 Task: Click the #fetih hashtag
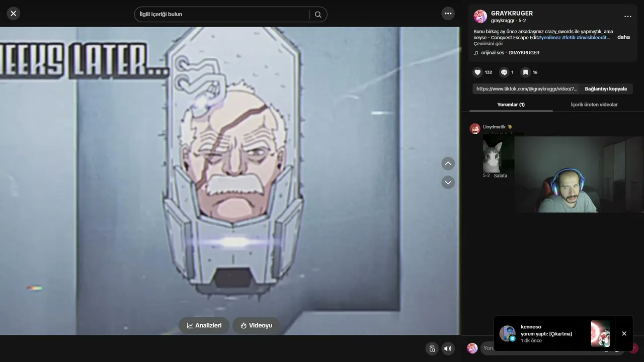569,38
